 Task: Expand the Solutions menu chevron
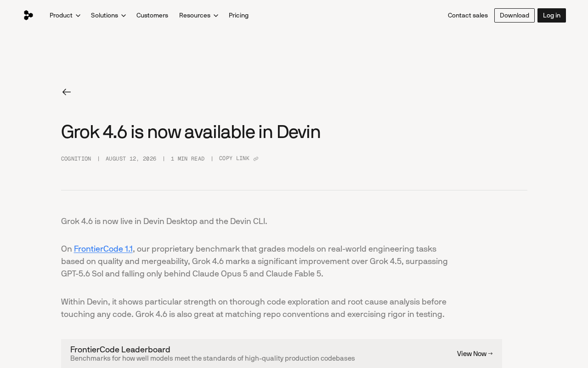click(124, 16)
